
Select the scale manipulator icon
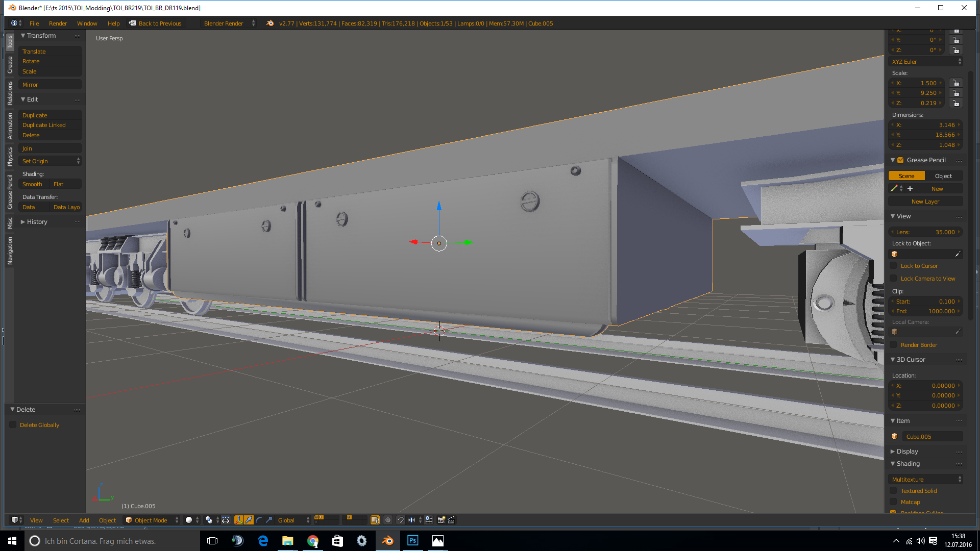pyautogui.click(x=269, y=520)
